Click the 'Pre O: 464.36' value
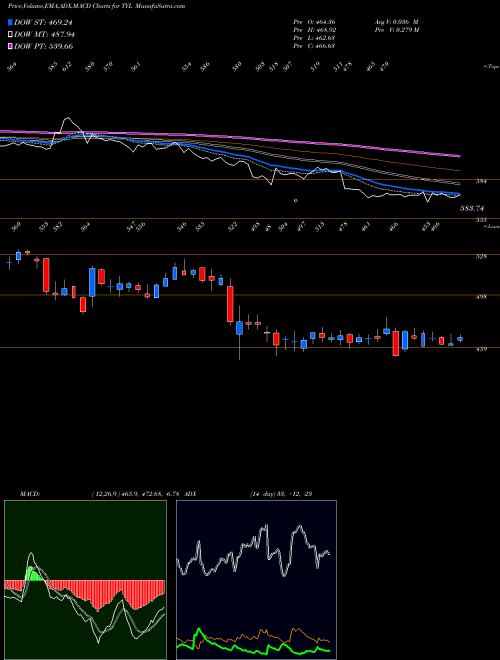This screenshot has height=660, width=500. click(x=314, y=22)
